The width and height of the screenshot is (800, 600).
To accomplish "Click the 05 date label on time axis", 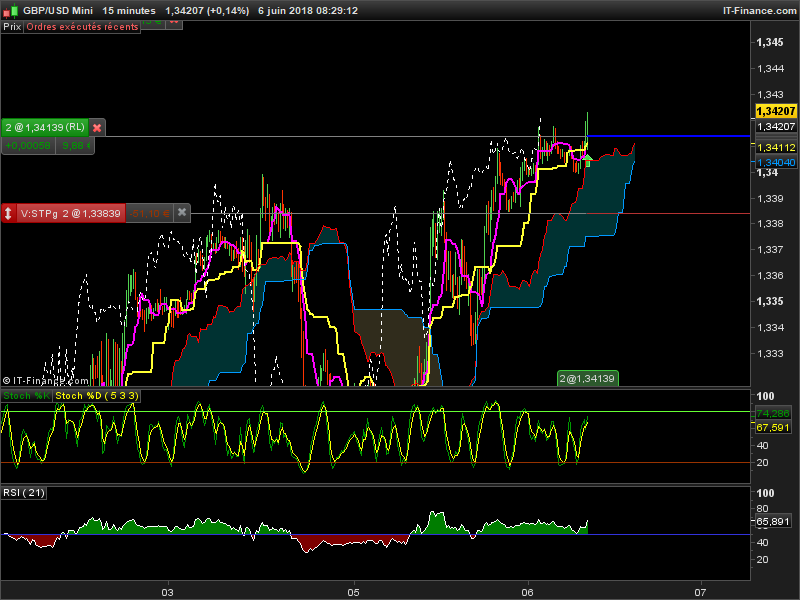I will click(353, 592).
